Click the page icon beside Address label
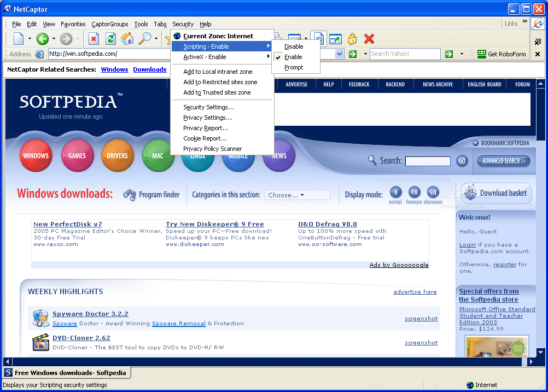 click(x=39, y=54)
